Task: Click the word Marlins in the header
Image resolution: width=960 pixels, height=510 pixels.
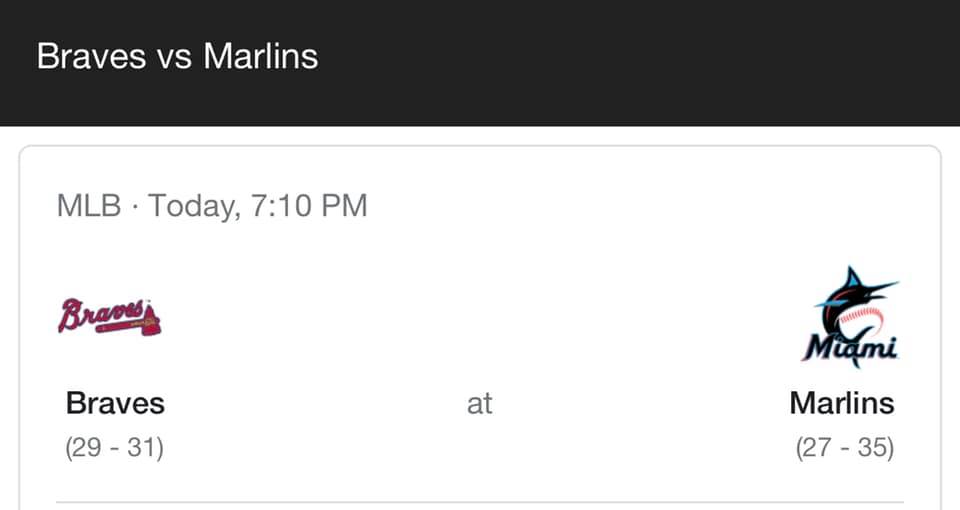Action: pos(261,56)
